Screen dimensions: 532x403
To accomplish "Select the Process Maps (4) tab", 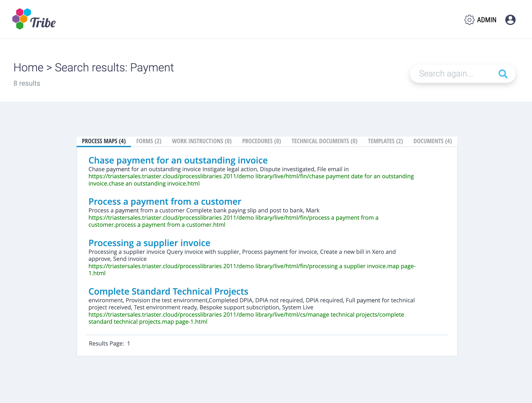I will coord(104,141).
